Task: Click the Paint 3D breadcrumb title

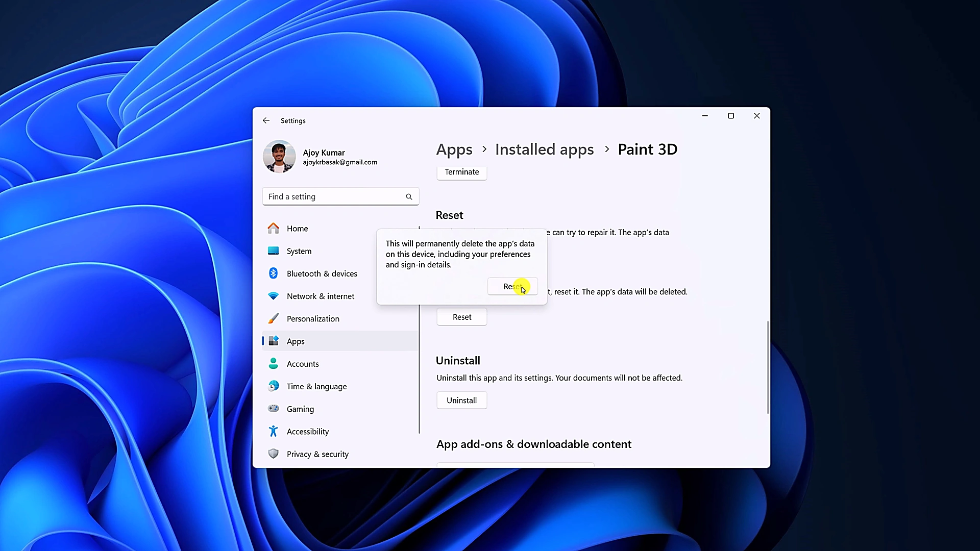Action: click(x=648, y=149)
